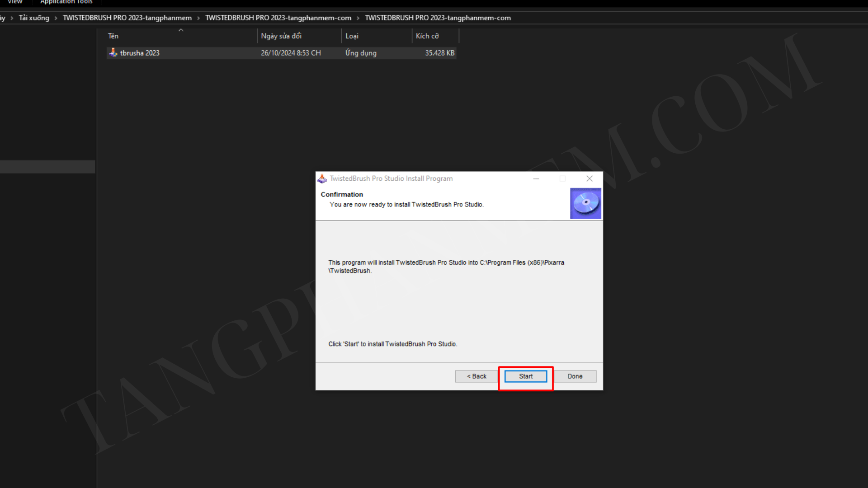The width and height of the screenshot is (868, 488).
Task: Close the TwistedBrush install dialog
Action: click(x=590, y=178)
